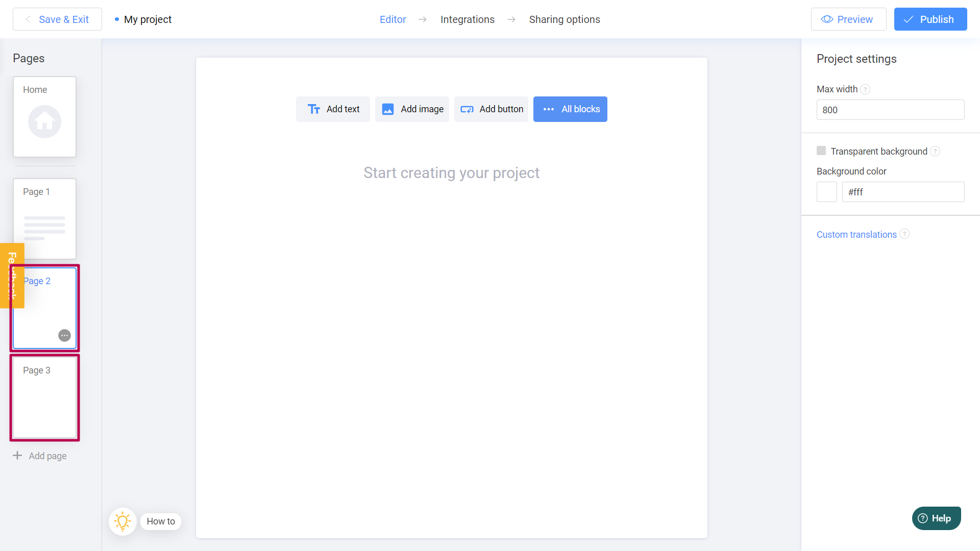
Task: Open the All blocks panel
Action: point(570,109)
